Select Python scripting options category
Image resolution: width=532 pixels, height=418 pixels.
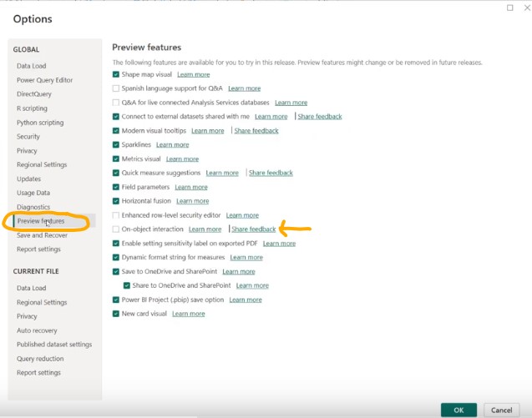coord(40,123)
